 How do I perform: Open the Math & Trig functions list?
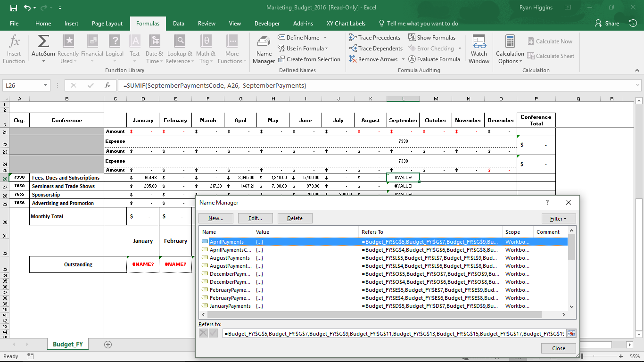click(x=206, y=49)
